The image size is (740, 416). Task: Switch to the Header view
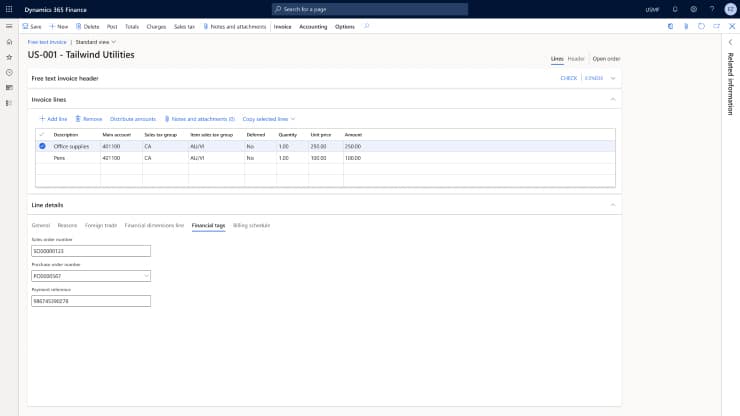pyautogui.click(x=576, y=59)
